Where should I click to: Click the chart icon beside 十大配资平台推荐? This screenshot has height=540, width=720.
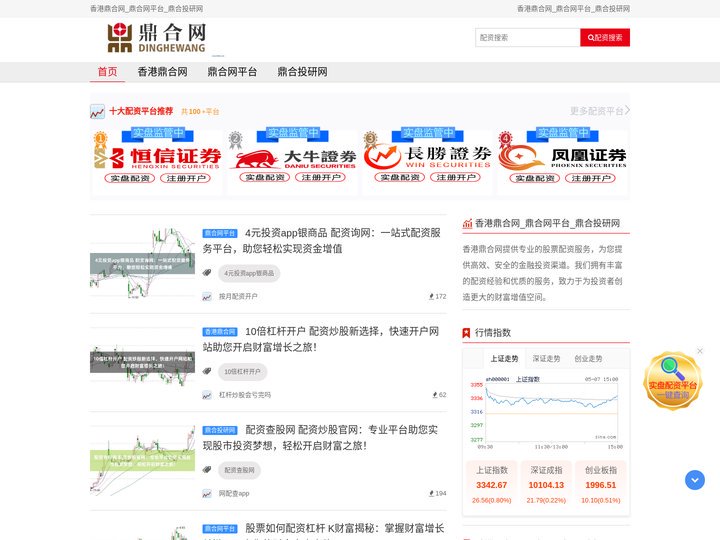click(x=97, y=112)
